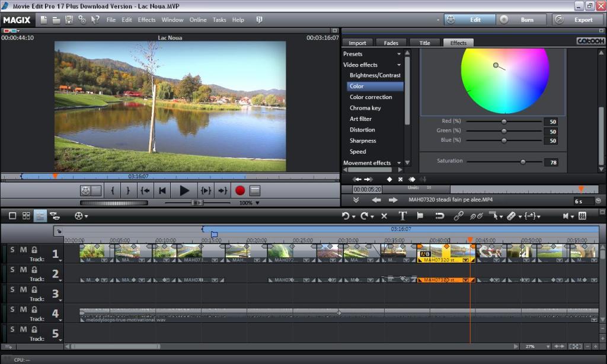The width and height of the screenshot is (607, 364).
Task: Add a keyframe with the diamond icon
Action: (389, 179)
